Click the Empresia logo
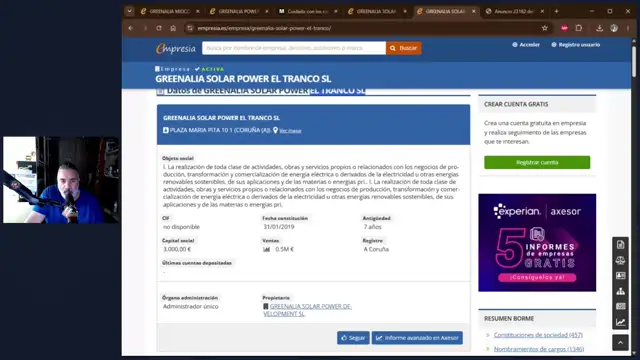Viewport: 640px width, 360px height. [176, 49]
